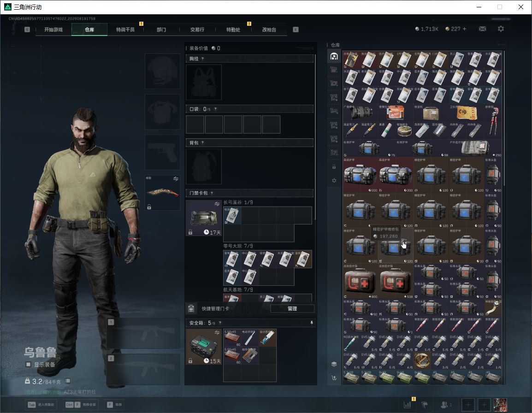Click the F 转移 shortcut button

pyautogui.click(x=114, y=405)
